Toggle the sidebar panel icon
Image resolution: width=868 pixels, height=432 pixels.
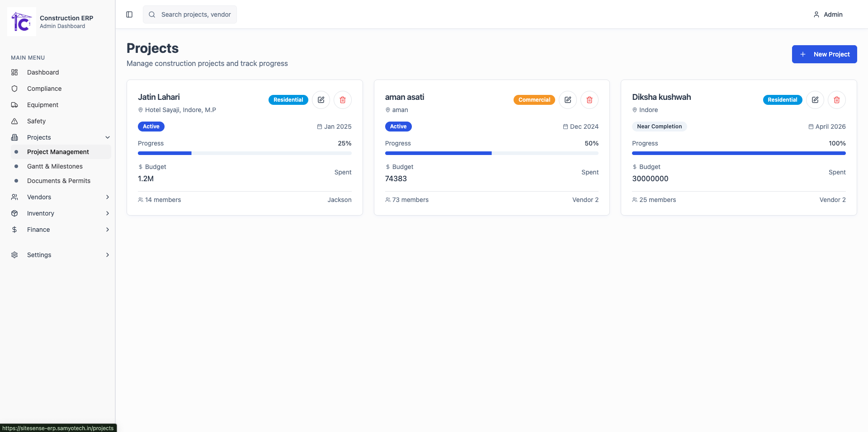point(129,14)
